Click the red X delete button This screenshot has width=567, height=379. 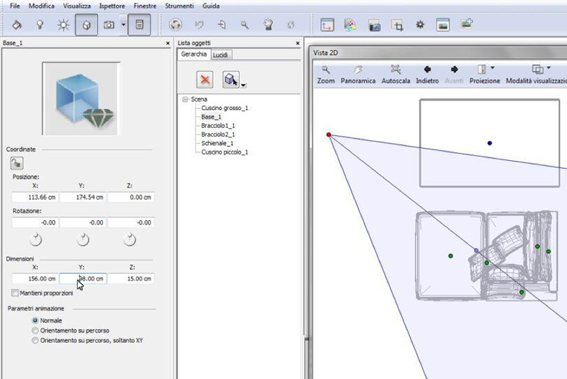(205, 80)
